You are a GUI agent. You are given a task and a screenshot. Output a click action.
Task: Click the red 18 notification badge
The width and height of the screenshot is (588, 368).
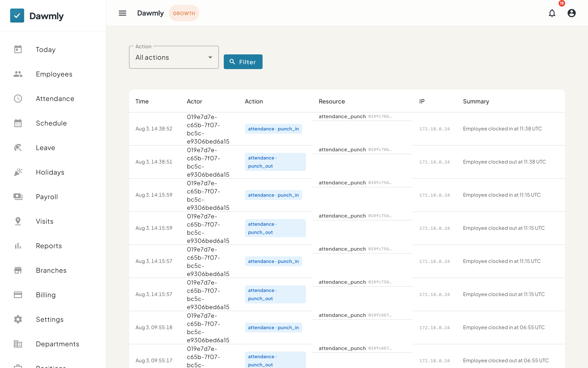562,3
